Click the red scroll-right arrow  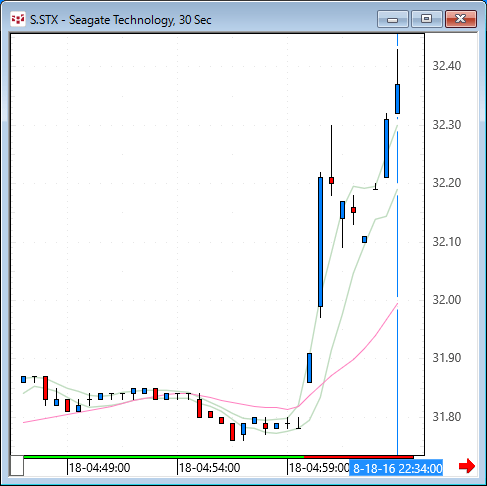tap(467, 466)
